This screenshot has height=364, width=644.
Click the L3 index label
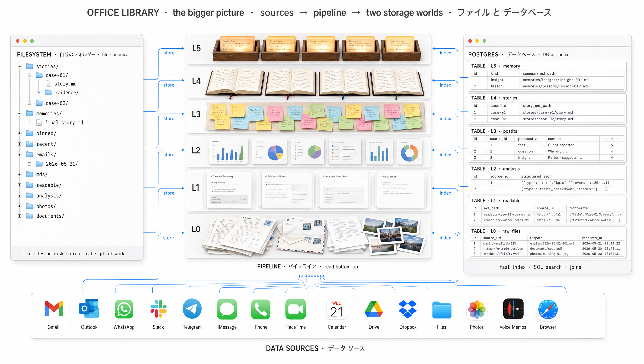[x=445, y=119]
